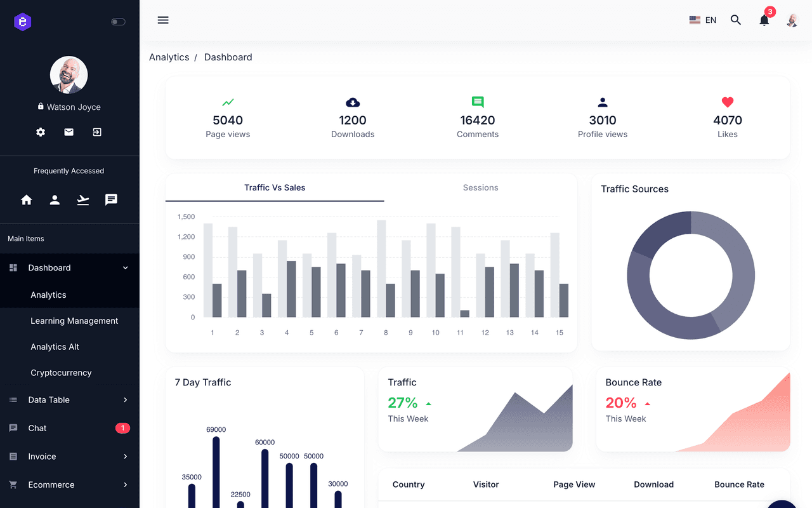The image size is (812, 508).
Task: Click the red Likes heart icon
Action: coord(728,102)
